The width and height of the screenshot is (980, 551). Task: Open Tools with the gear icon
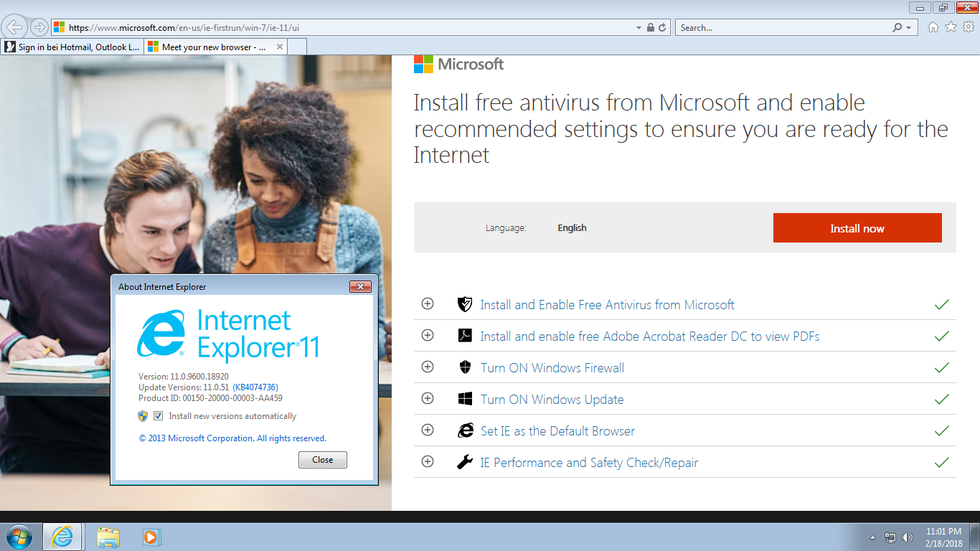(969, 27)
